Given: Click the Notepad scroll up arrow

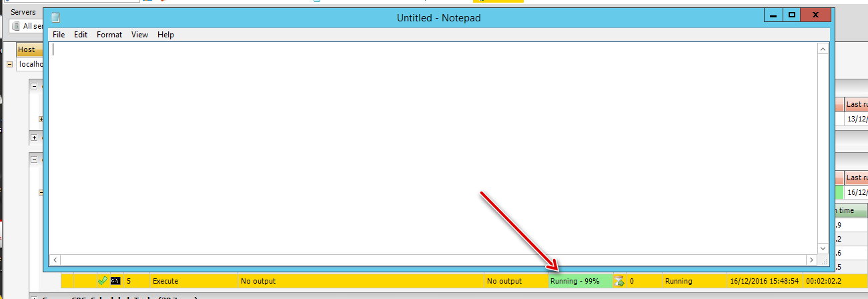Looking at the screenshot, I should coord(823,49).
